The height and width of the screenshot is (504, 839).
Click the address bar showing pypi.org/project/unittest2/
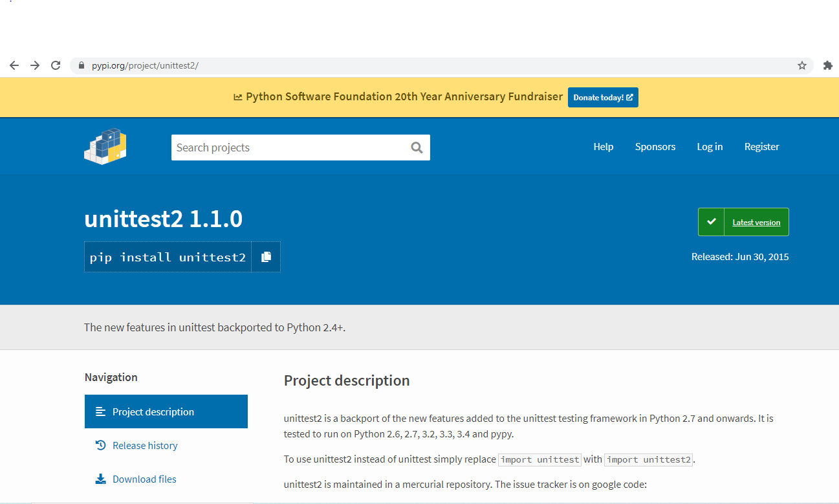[442, 65]
